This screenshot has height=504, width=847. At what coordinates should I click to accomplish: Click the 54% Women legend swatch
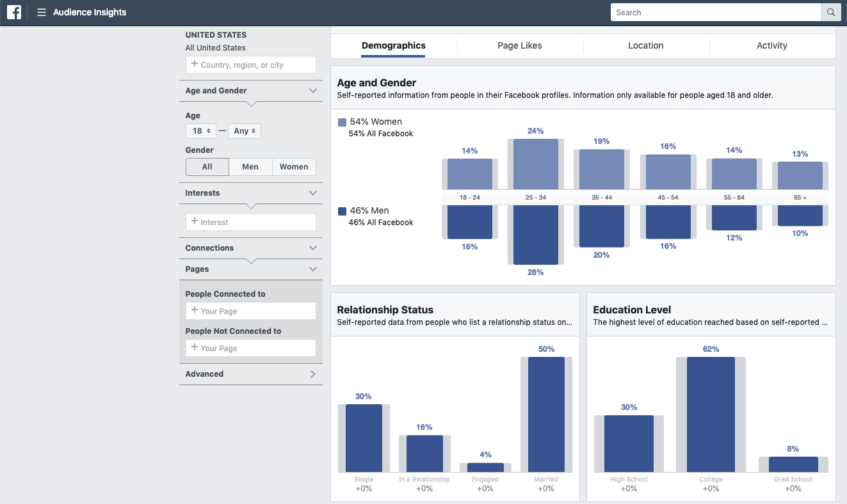[342, 122]
